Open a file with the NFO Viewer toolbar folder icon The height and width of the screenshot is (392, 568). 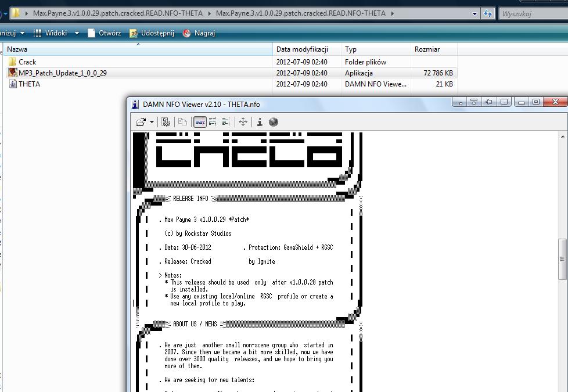141,122
